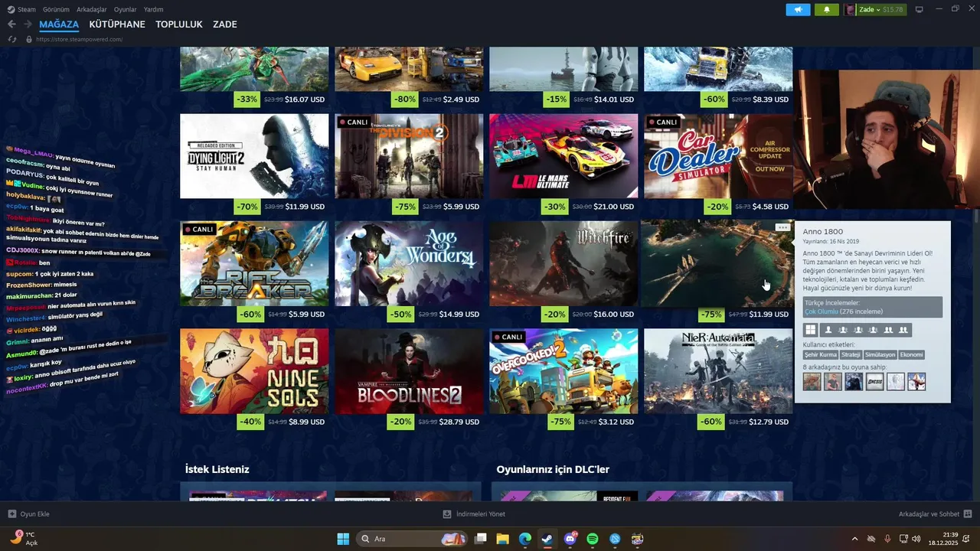Click the Windows platform icon in Anno tooltip
980x551 pixels.
coord(810,330)
